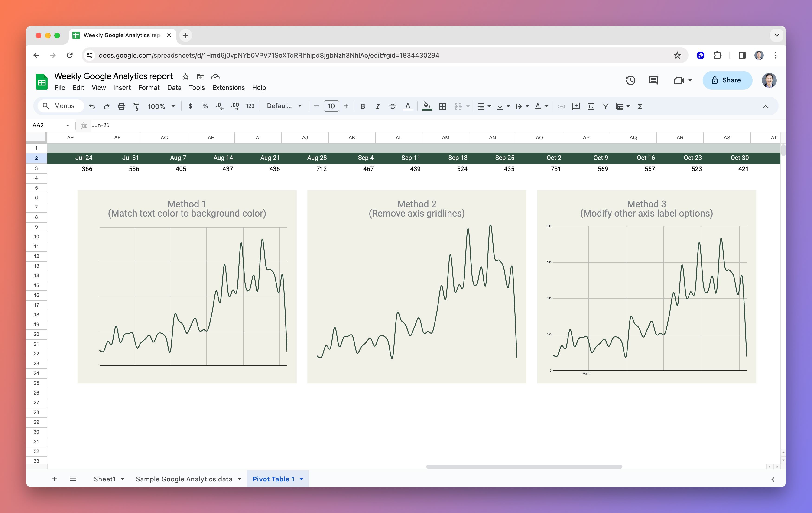
Task: Expand the Pivot Table 1 tab arrow
Action: click(x=302, y=479)
